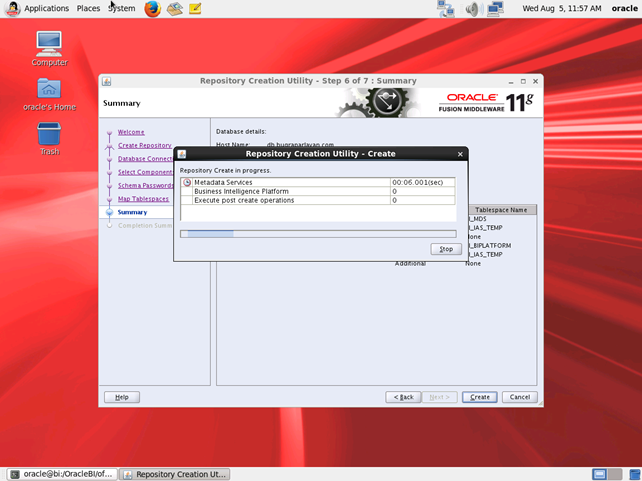Select the Execute post create operations row
The height and width of the screenshot is (481, 642).
click(x=318, y=200)
